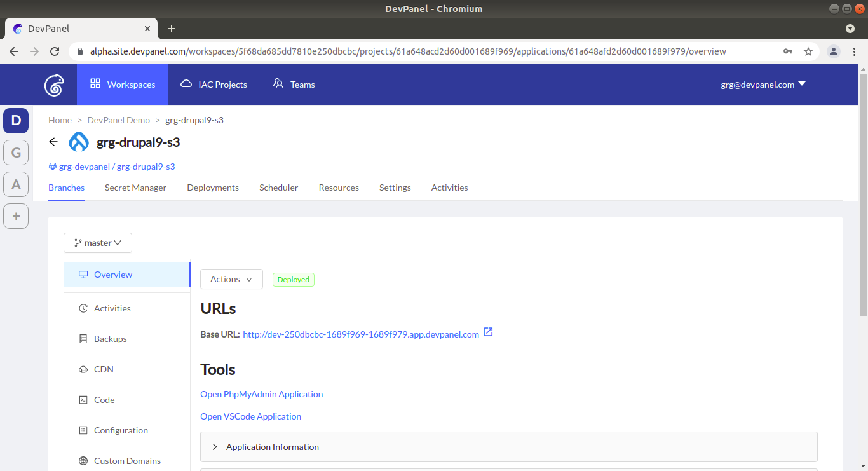Open the 'A' workspace avatar
The image size is (868, 471).
[x=16, y=184]
